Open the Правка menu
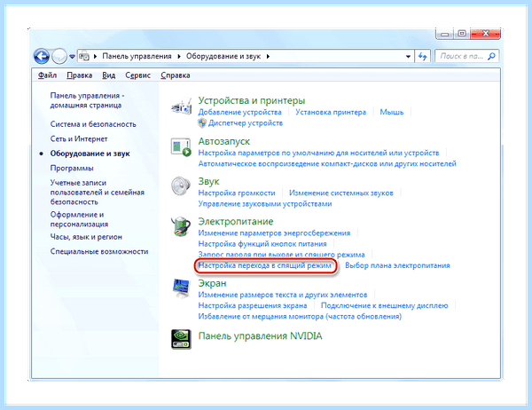Screen dimensions: 532x410 click(80, 75)
